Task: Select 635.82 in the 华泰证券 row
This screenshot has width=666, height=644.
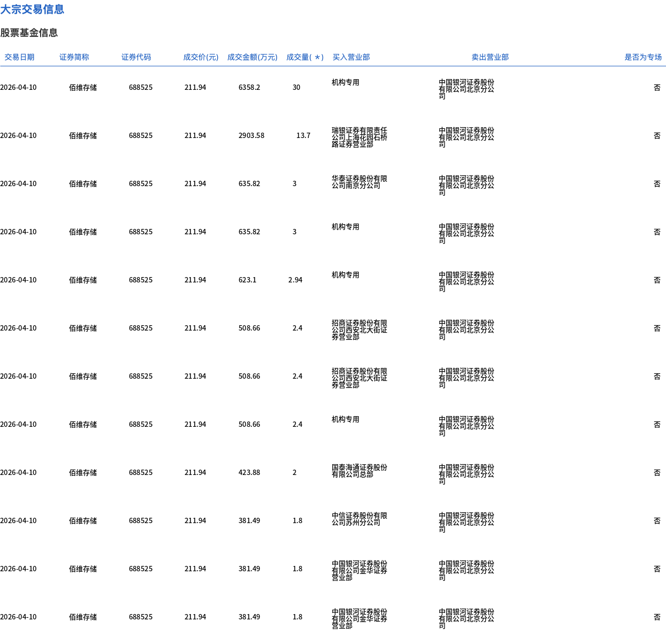Action: 249,183
